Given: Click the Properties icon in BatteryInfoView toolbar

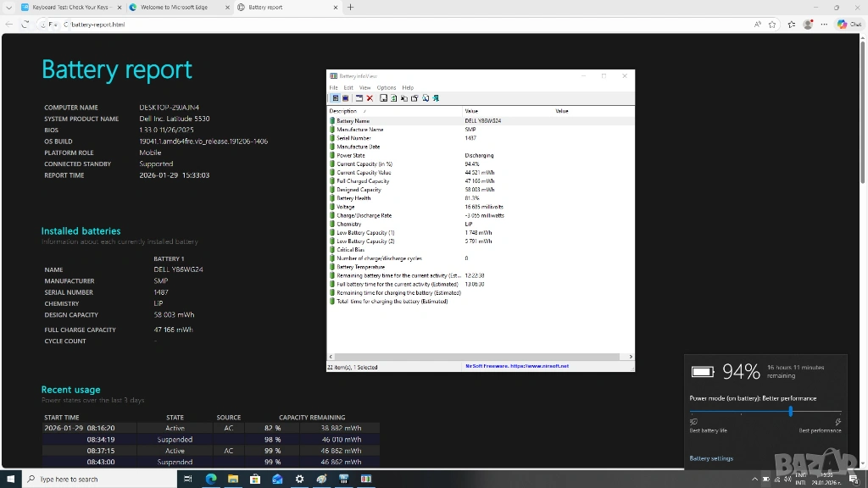Looking at the screenshot, I should click(415, 98).
